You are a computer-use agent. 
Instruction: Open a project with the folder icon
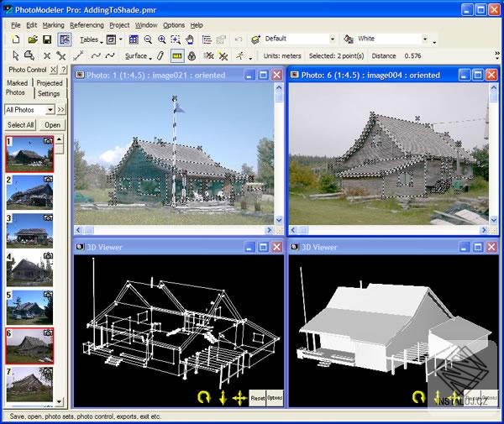point(32,39)
